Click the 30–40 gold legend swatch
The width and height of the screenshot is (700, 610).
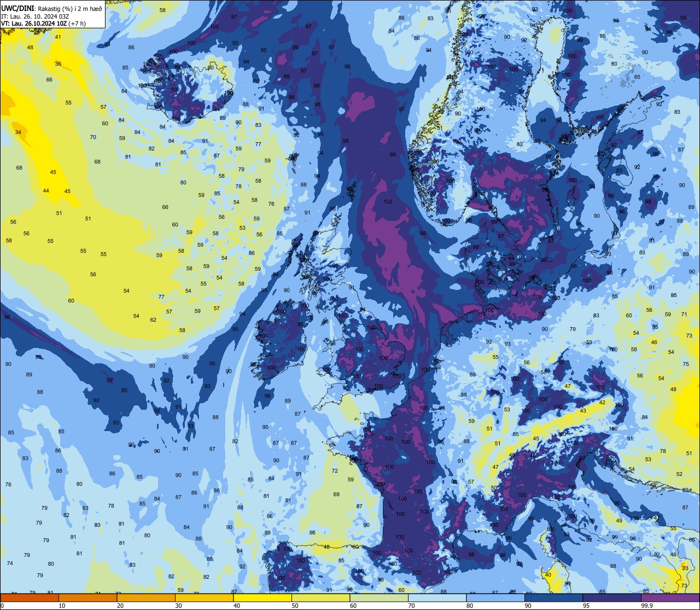pyautogui.click(x=204, y=597)
